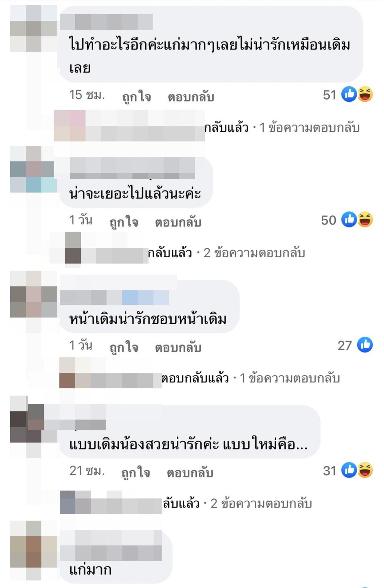
Task: Like the comment 'น่าจะเยอะไปแล้วนะค่ะ'
Action: 124,222
